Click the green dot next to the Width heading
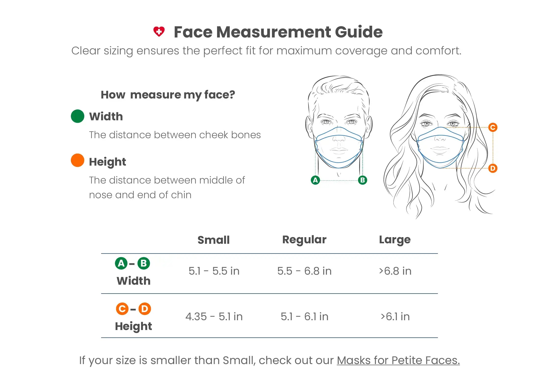The width and height of the screenshot is (539, 392). (x=77, y=116)
